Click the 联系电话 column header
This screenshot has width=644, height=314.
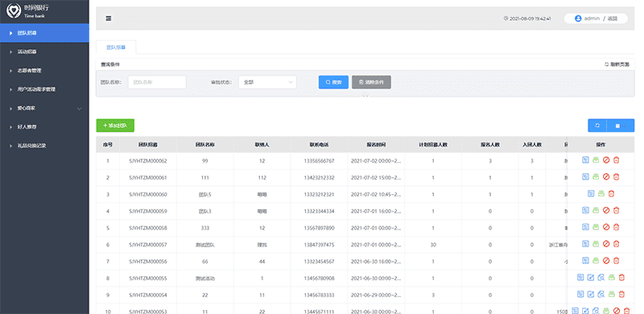click(319, 145)
